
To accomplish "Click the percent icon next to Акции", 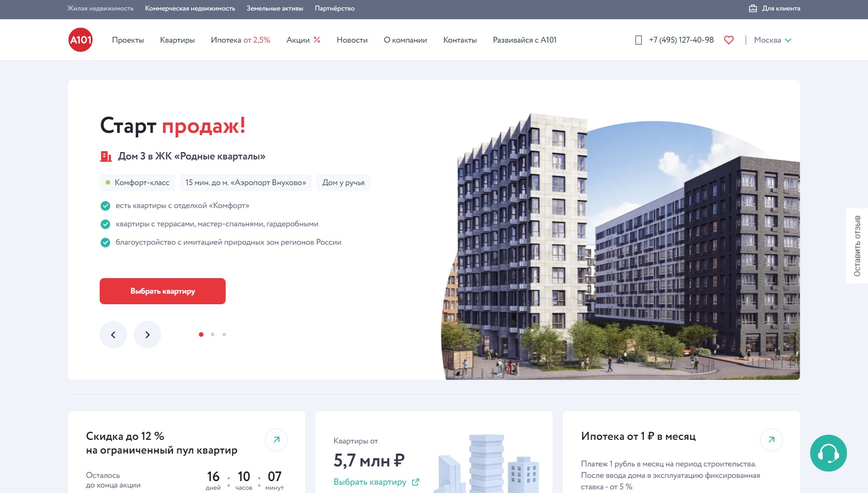I will tap(317, 40).
